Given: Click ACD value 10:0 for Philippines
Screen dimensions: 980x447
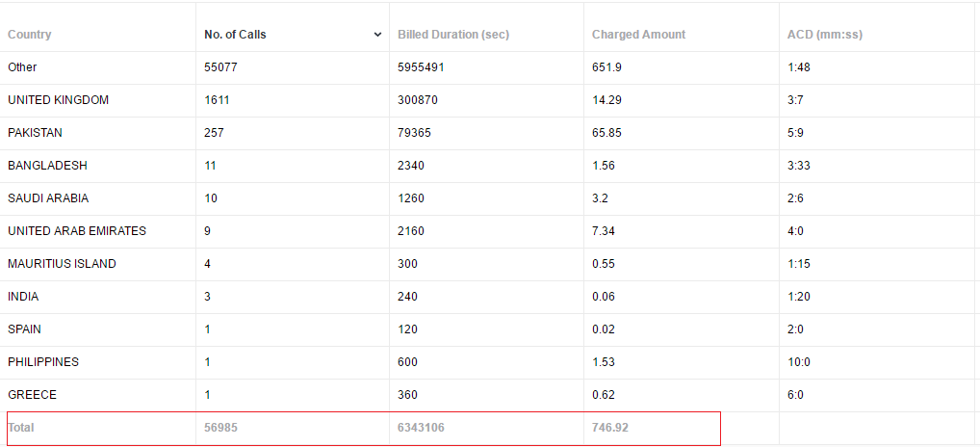Looking at the screenshot, I should click(x=798, y=362).
